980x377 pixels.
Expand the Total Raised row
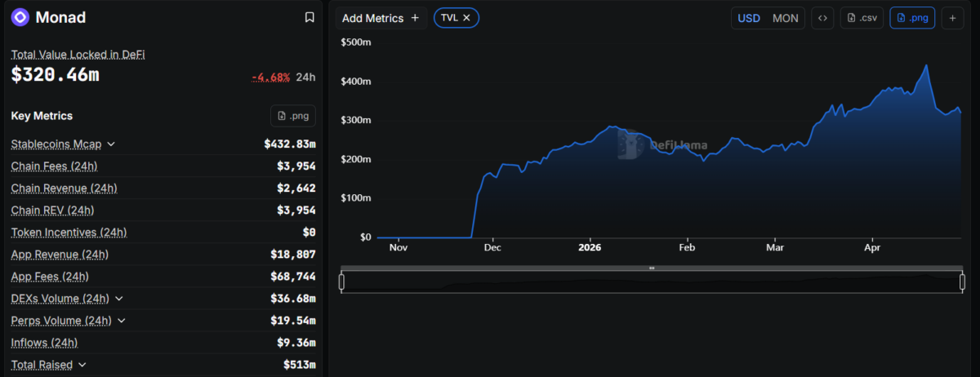(82, 365)
